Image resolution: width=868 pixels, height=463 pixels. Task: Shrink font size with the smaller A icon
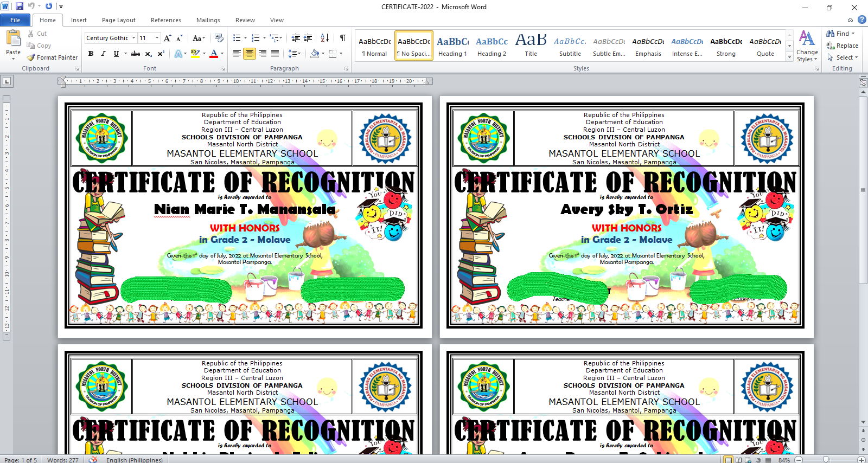coord(180,38)
